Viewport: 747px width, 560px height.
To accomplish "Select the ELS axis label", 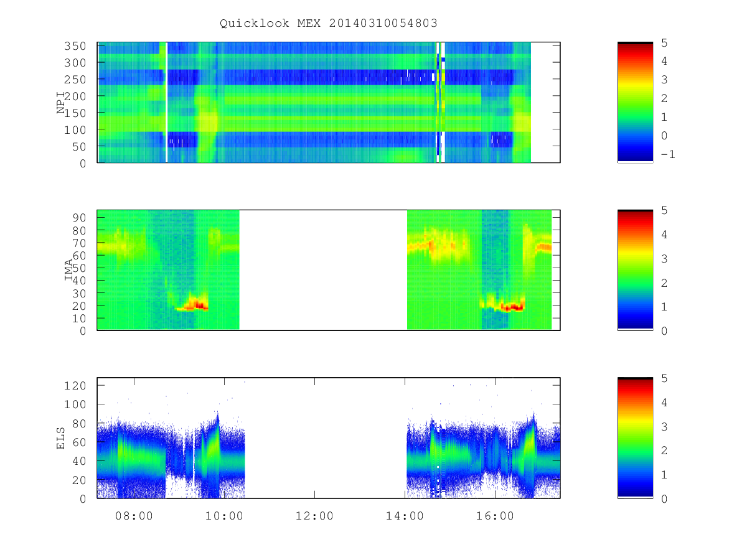I will (61, 437).
